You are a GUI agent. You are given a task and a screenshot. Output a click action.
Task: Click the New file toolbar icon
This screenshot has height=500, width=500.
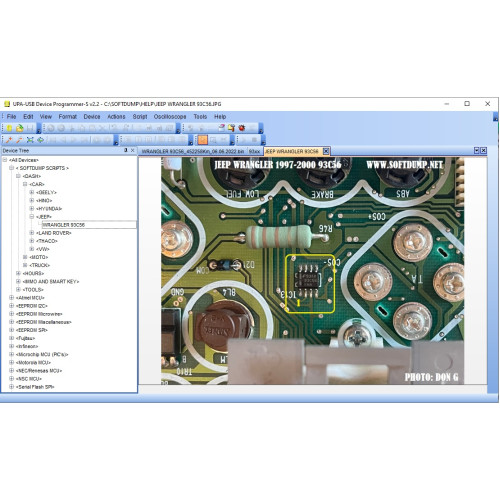(9, 128)
